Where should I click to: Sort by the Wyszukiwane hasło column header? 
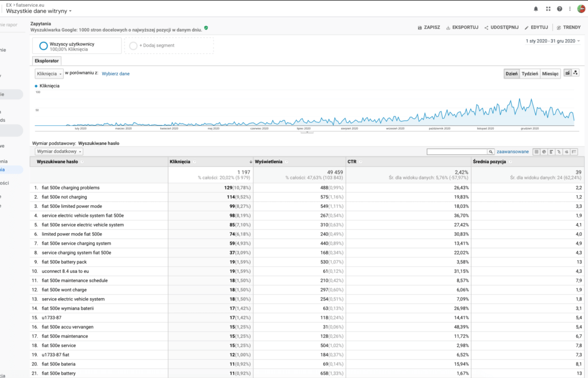pos(57,162)
